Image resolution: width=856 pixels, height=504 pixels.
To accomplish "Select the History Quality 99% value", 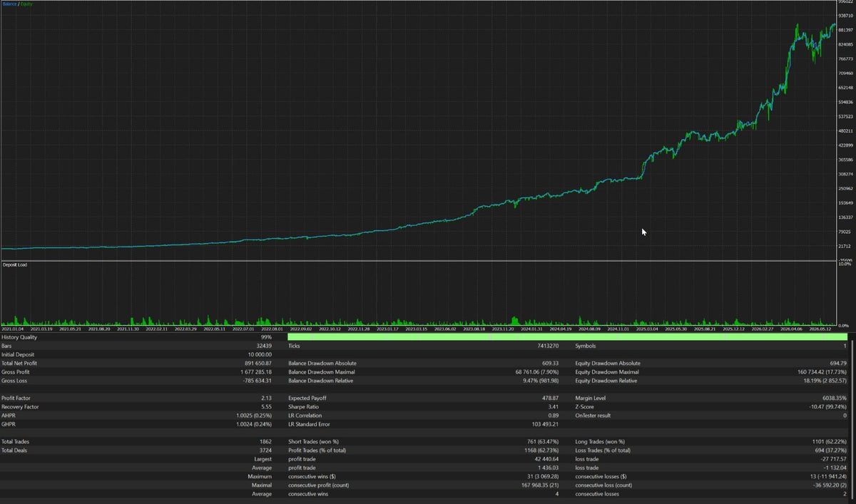I will (x=266, y=337).
